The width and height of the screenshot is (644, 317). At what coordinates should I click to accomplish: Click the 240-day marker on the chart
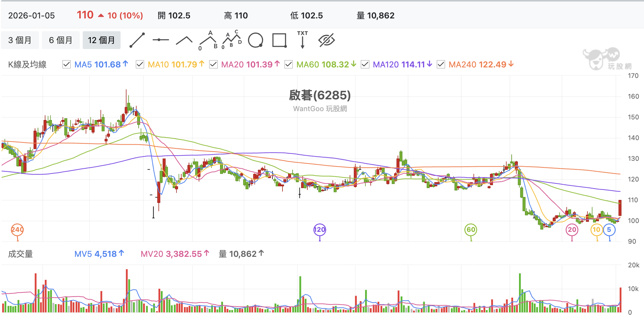[x=17, y=230]
